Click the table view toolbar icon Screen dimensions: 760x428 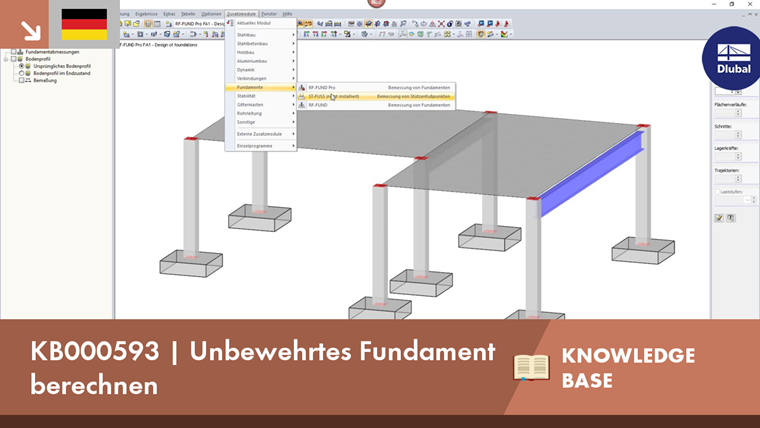pos(157,23)
